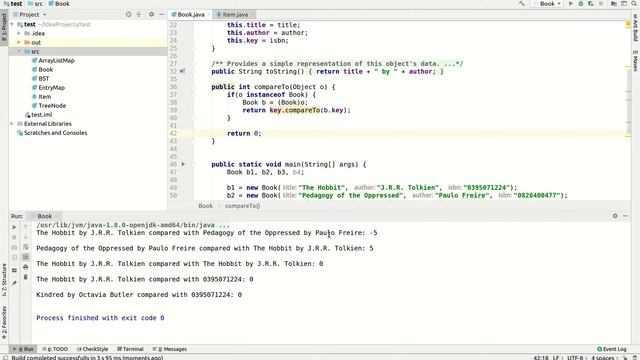
Task: Select test.iml file in project tree
Action: (x=38, y=115)
